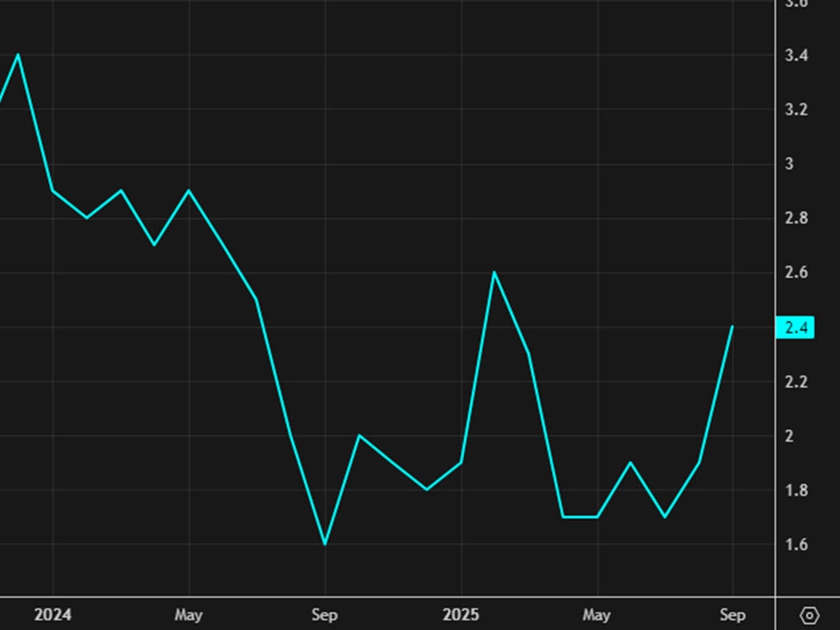Select the Sep label near the chart's right edge
Viewport: 840px width, 630px height.
[733, 615]
